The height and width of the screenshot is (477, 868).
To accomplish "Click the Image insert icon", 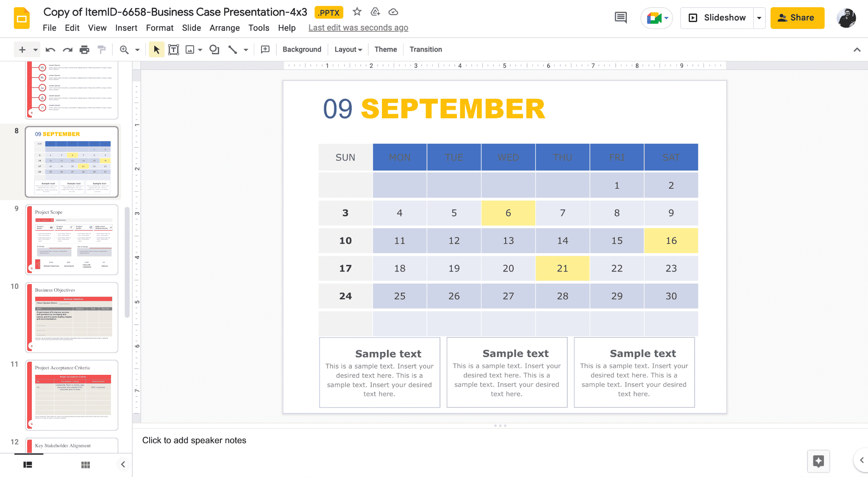I will pyautogui.click(x=190, y=49).
